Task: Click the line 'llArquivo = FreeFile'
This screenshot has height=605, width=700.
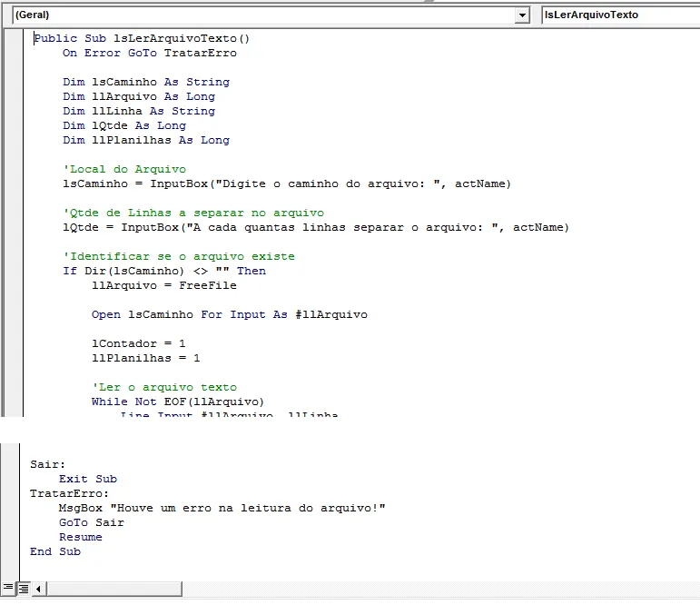Action: [x=163, y=285]
